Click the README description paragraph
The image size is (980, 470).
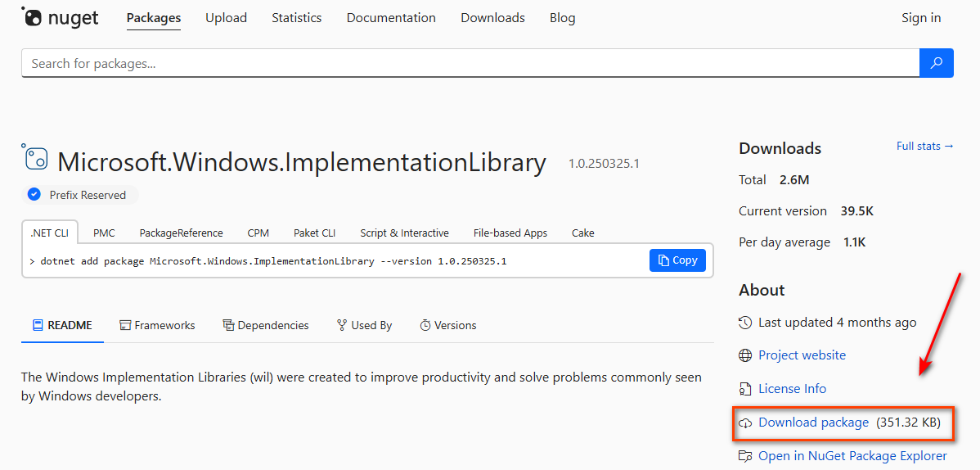pyautogui.click(x=362, y=386)
